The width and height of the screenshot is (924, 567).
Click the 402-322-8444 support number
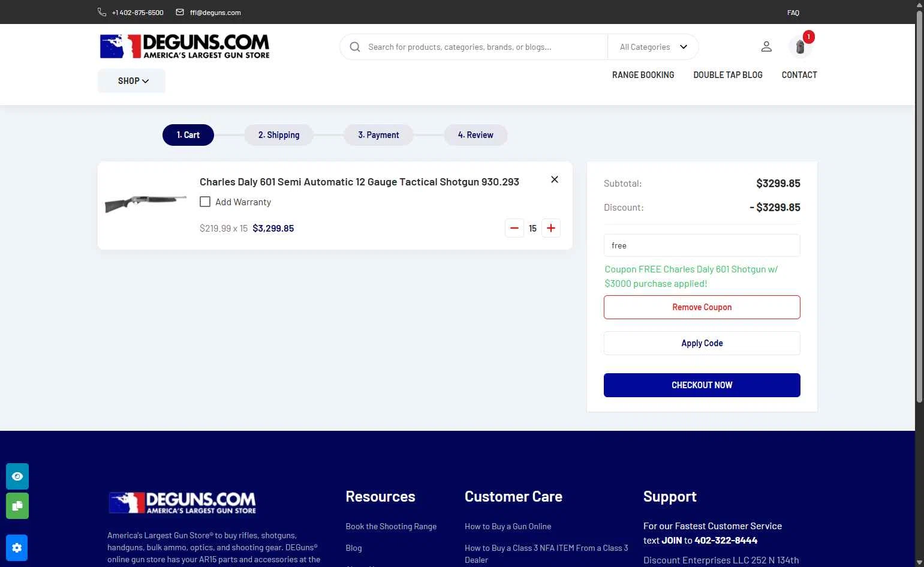[x=726, y=541]
